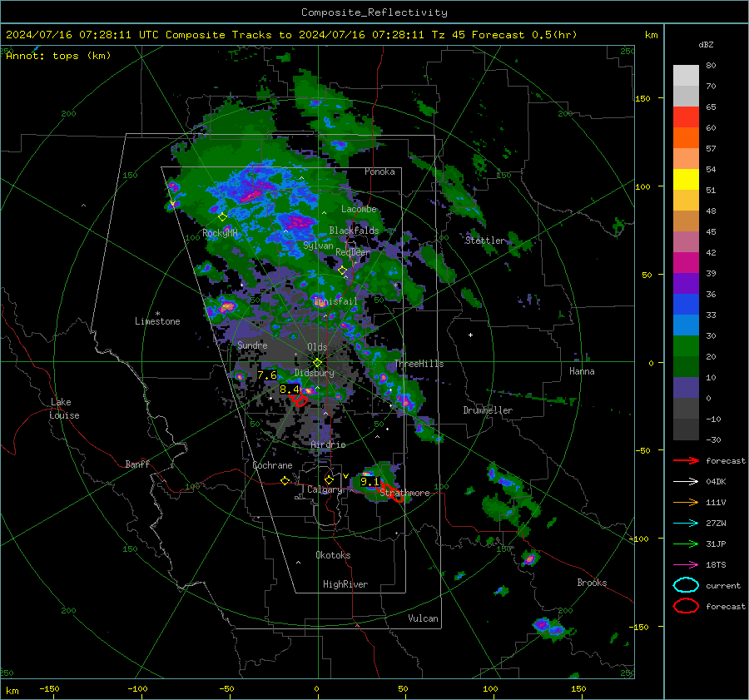Click the Composite_Reflectivity title
Image resolution: width=749 pixels, height=700 pixels.
[374, 12]
